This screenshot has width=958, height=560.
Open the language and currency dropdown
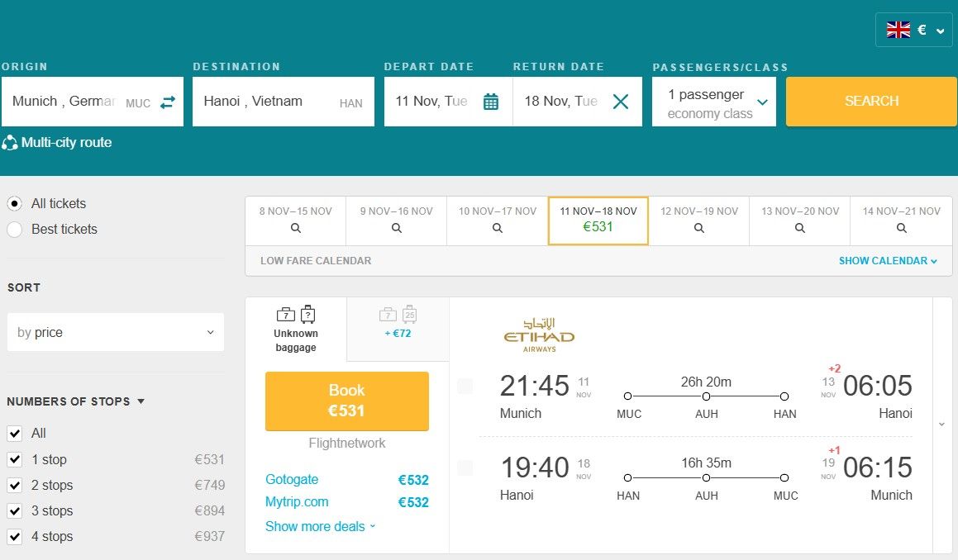click(913, 29)
